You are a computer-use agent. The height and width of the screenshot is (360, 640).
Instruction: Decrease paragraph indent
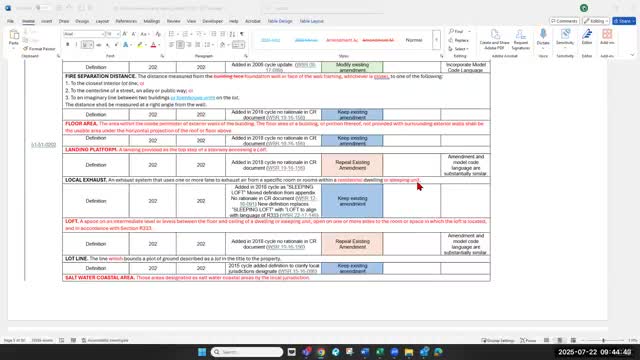point(213,34)
